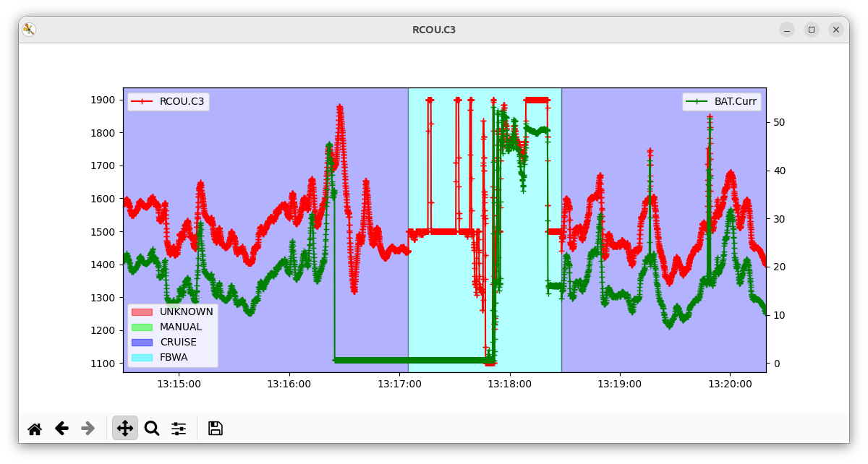868x464 pixels.
Task: Click the RCOU.C3 legend entry
Action: [x=182, y=102]
